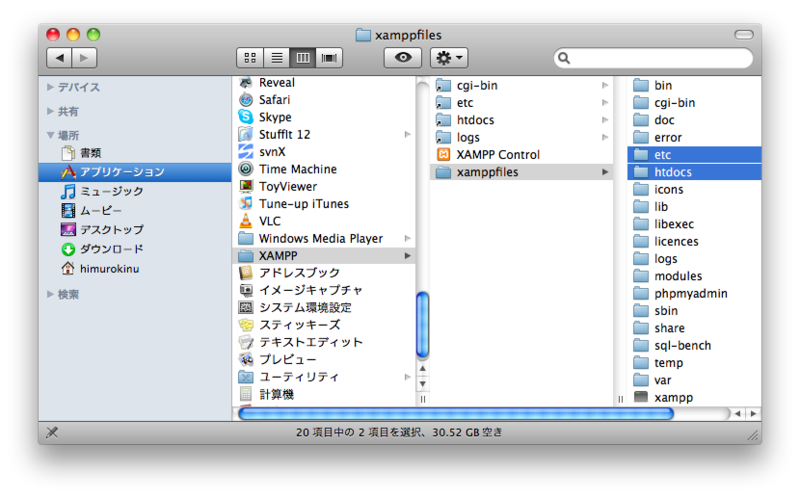Image resolution: width=800 pixels, height=497 pixels.
Task: Click the status bar pencil icon
Action: coord(52,433)
